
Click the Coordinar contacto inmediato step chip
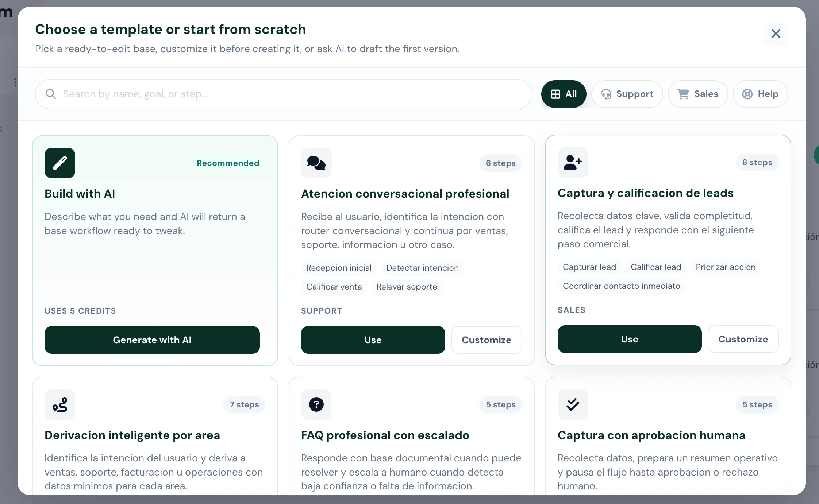622,286
